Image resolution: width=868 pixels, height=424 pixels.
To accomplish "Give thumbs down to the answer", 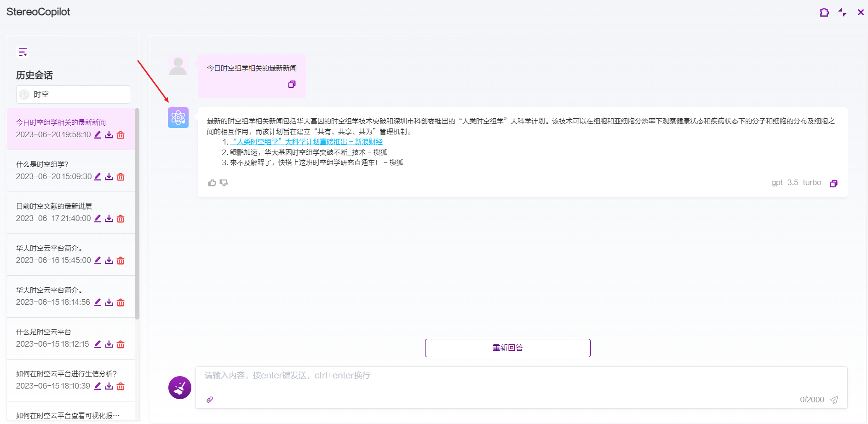I will tap(224, 183).
